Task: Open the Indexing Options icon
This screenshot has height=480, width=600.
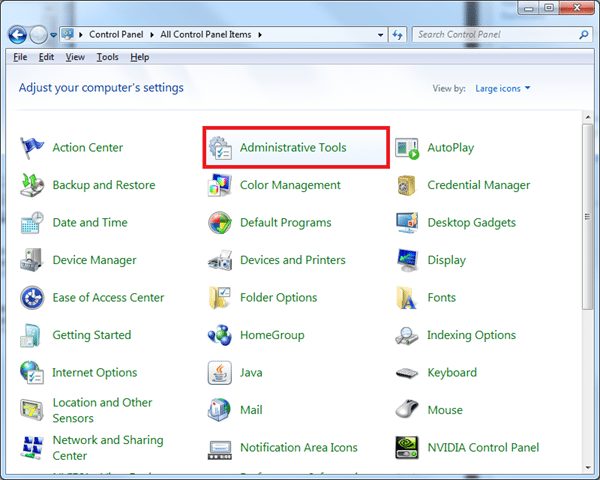Action: pyautogui.click(x=407, y=336)
